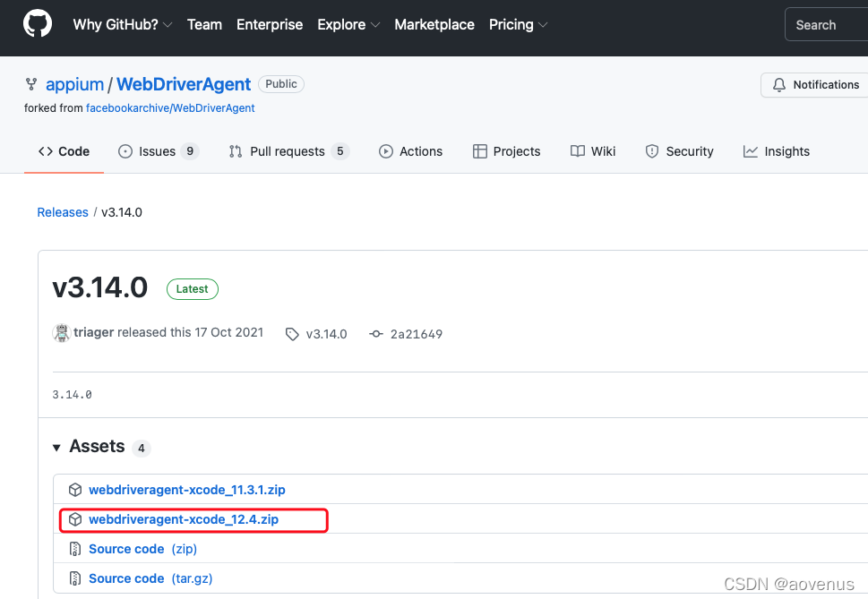
Task: Click the fork icon beside appium
Action: 31,84
